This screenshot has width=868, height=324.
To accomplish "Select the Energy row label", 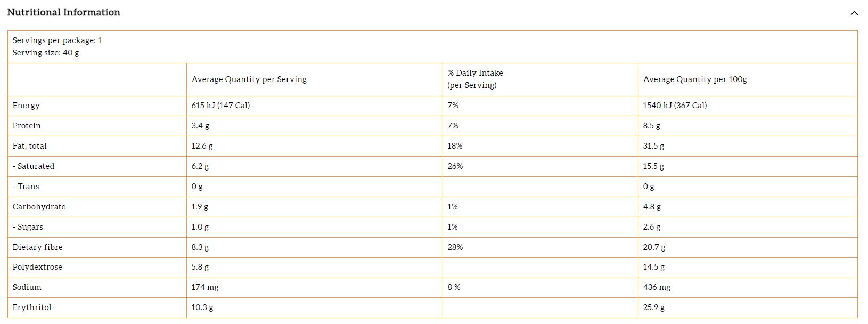I will (x=26, y=106).
